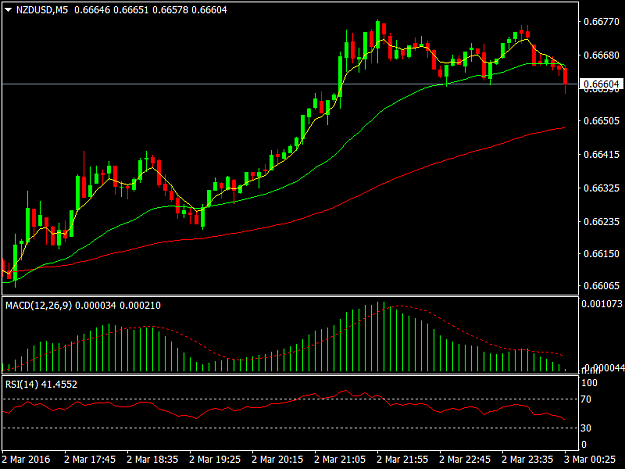Select the 0.66505 price scale value
The height and width of the screenshot is (469, 625).
point(601,121)
